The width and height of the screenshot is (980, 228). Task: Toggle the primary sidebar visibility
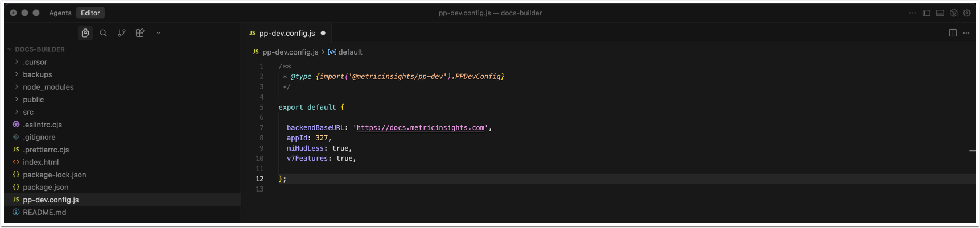[927, 13]
